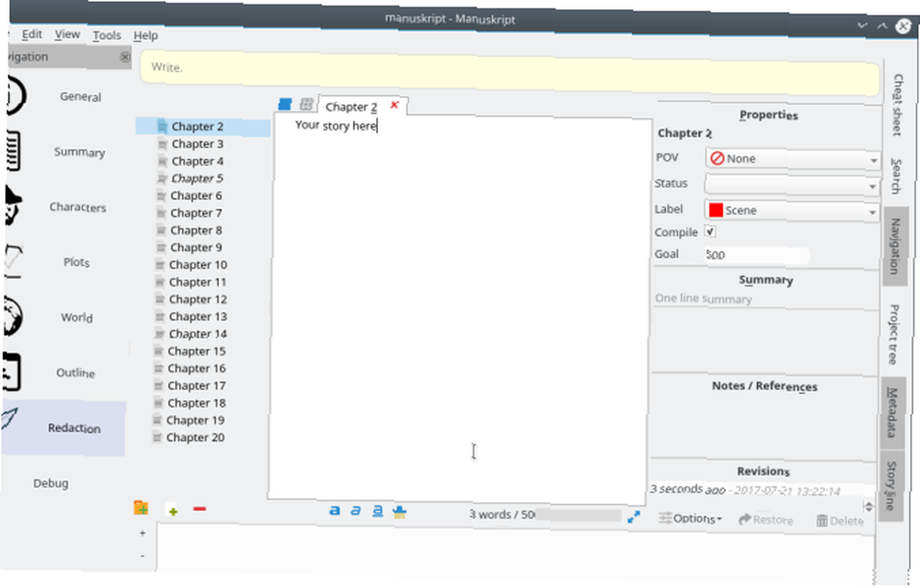Click the red Scene label color swatch

coord(716,210)
